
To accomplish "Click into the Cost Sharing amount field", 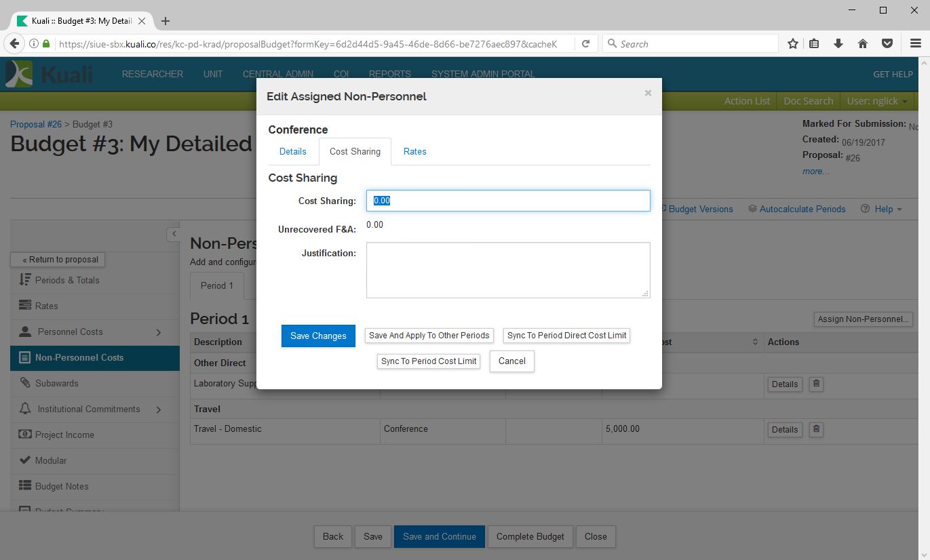I will [x=507, y=201].
